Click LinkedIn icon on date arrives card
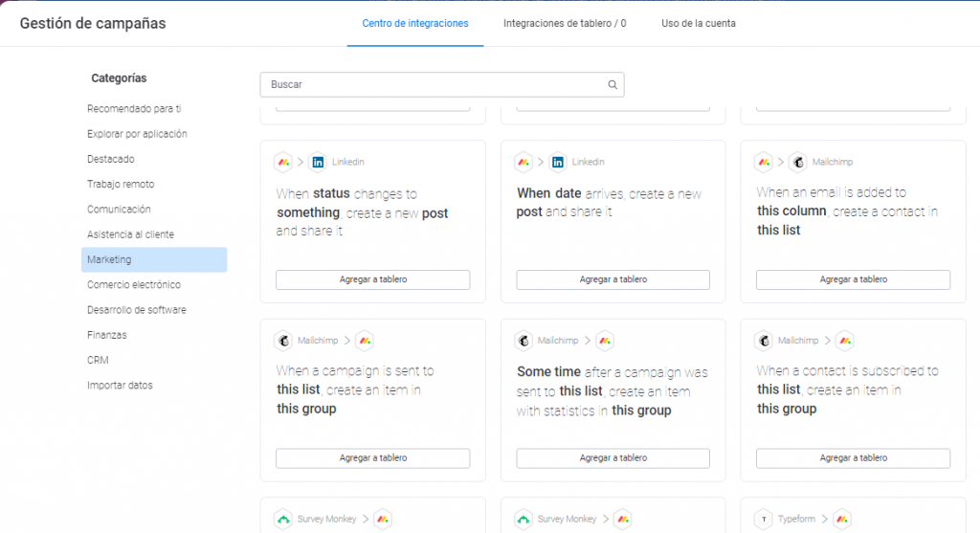Image resolution: width=980 pixels, height=533 pixels. (558, 162)
